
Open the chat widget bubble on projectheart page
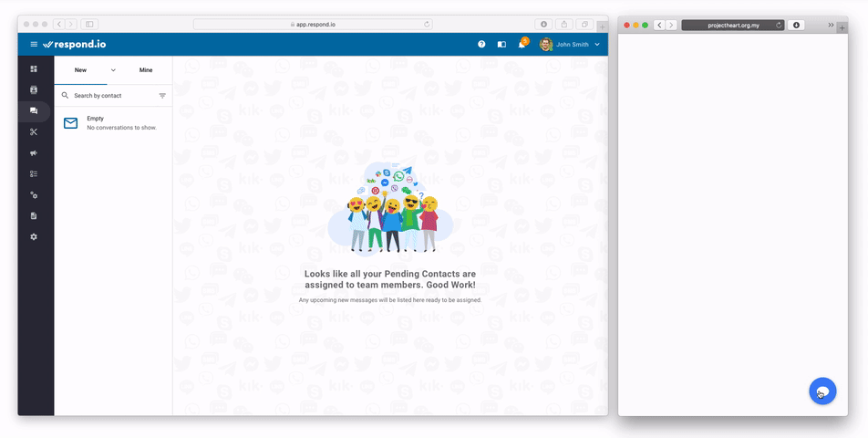[822, 391]
